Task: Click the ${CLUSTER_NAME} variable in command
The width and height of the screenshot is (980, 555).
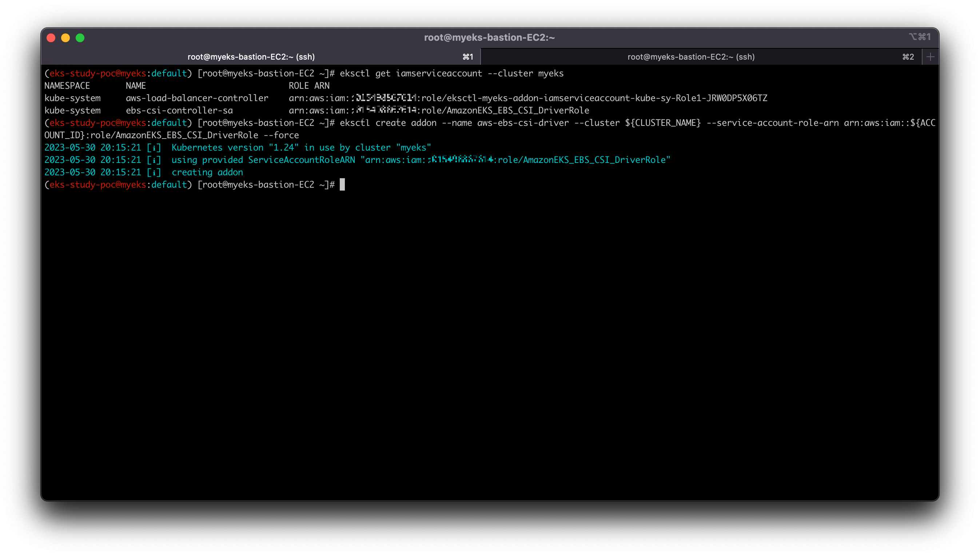Action: pyautogui.click(x=662, y=123)
